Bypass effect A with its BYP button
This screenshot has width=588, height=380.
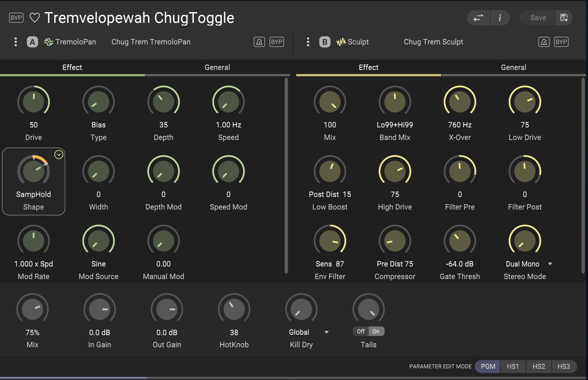(x=277, y=42)
